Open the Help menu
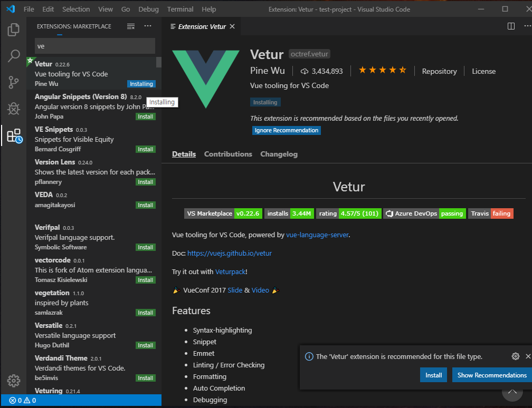The width and height of the screenshot is (532, 408). point(208,9)
